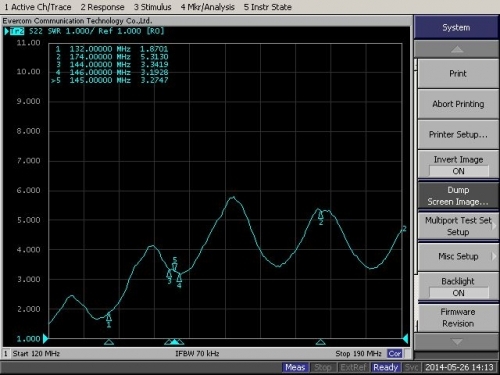The height and width of the screenshot is (375, 500).
Task: Expand the Misc Setup submenu
Action: point(458,256)
